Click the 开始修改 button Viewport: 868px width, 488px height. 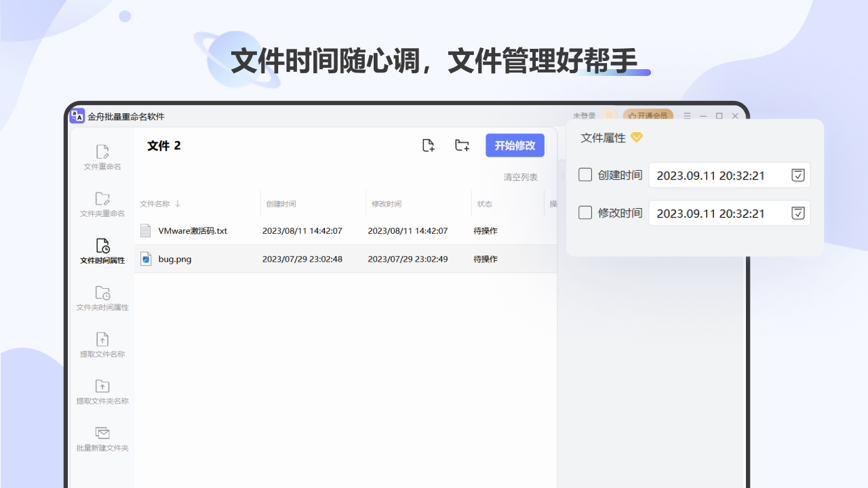pos(515,145)
